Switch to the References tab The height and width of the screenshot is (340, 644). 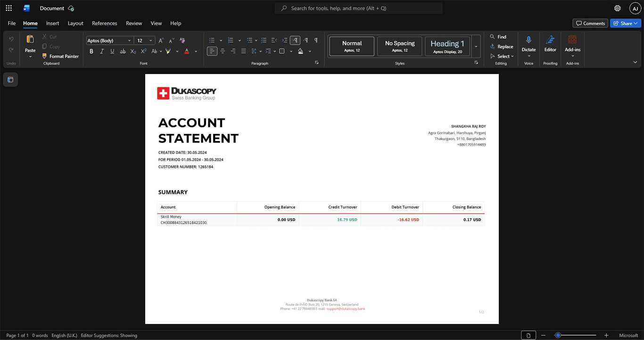105,23
